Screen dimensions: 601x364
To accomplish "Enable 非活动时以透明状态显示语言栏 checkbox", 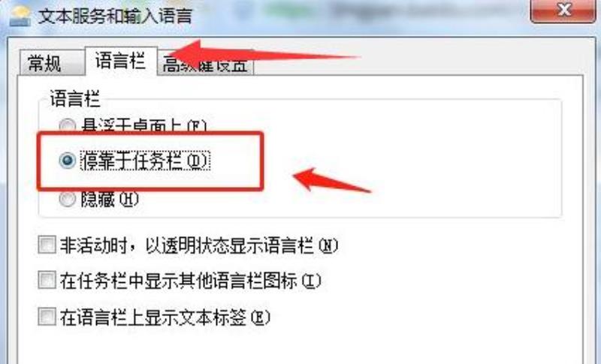I will (x=47, y=245).
